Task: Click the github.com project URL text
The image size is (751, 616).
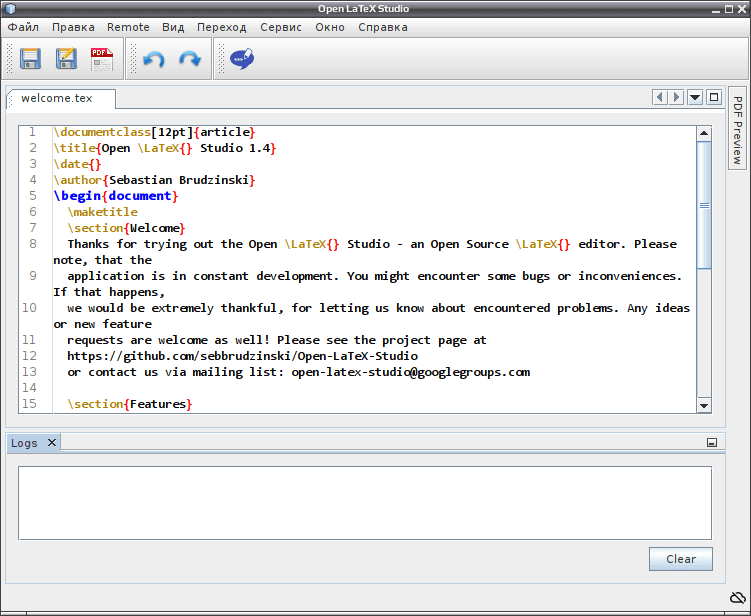Action: [x=242, y=356]
